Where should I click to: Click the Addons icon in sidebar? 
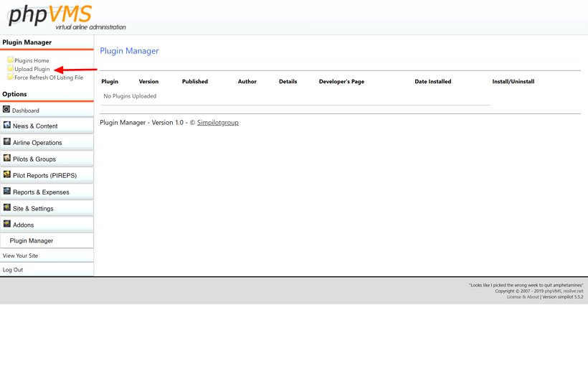7,224
